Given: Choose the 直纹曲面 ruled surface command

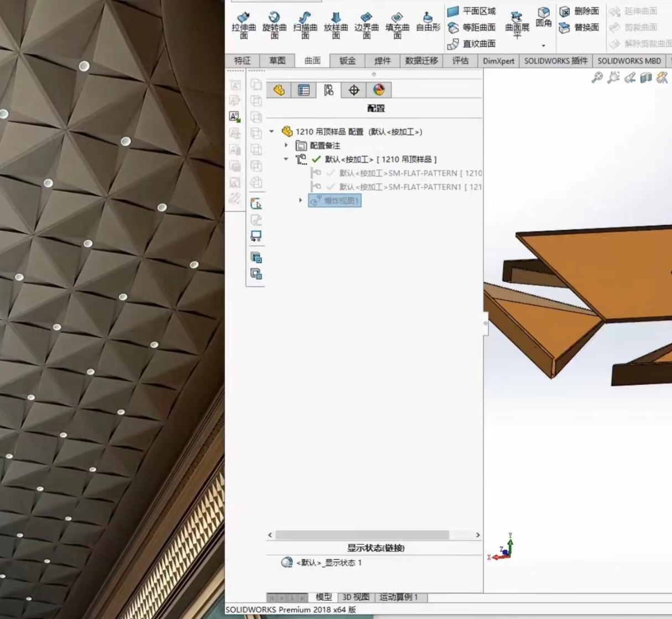Looking at the screenshot, I should coord(471,43).
